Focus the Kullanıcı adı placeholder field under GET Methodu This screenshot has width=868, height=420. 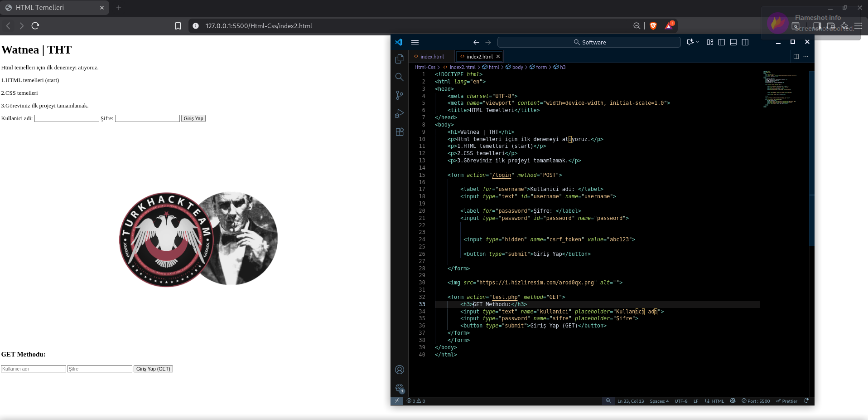pos(34,369)
